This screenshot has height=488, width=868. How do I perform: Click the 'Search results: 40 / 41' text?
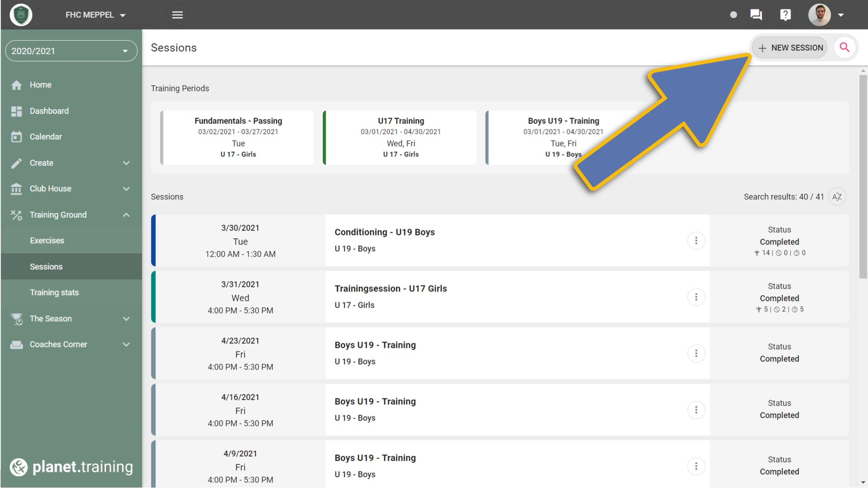(x=783, y=197)
